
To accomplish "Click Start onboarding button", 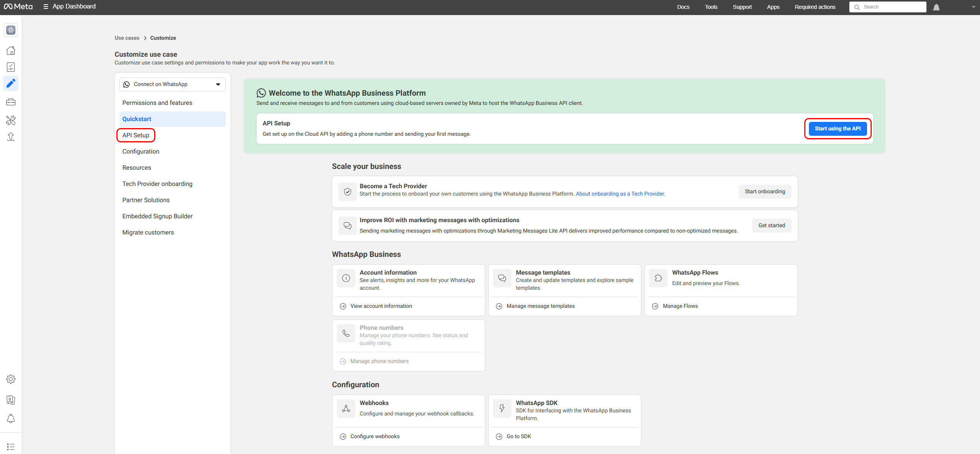I will coord(765,192).
